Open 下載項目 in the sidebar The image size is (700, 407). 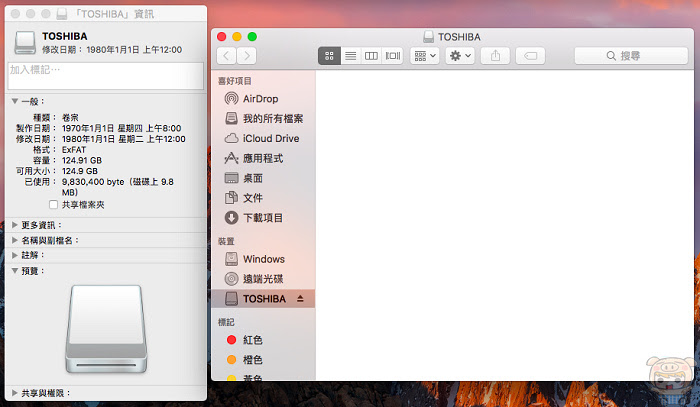(x=263, y=218)
